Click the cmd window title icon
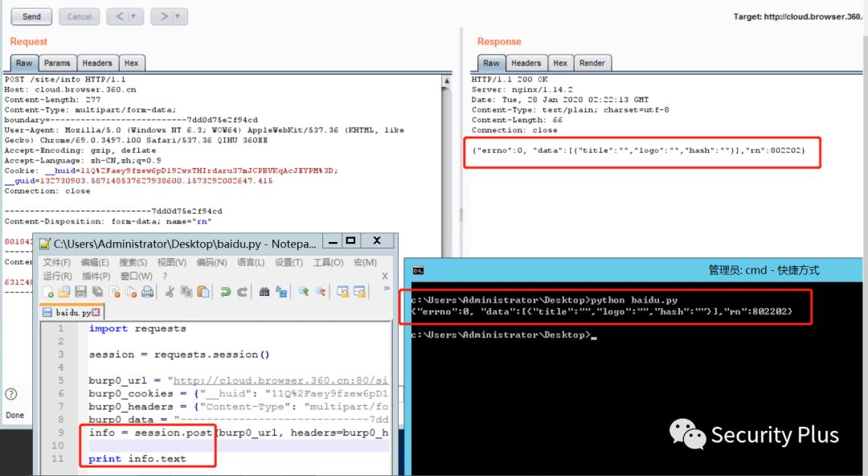Viewport: 868px width, 476px height. [418, 270]
